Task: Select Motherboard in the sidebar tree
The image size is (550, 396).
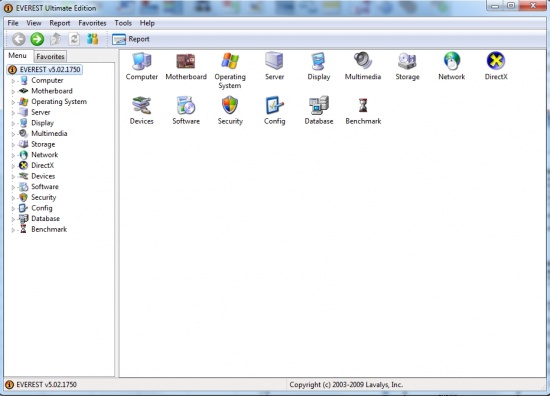Action: [x=52, y=91]
